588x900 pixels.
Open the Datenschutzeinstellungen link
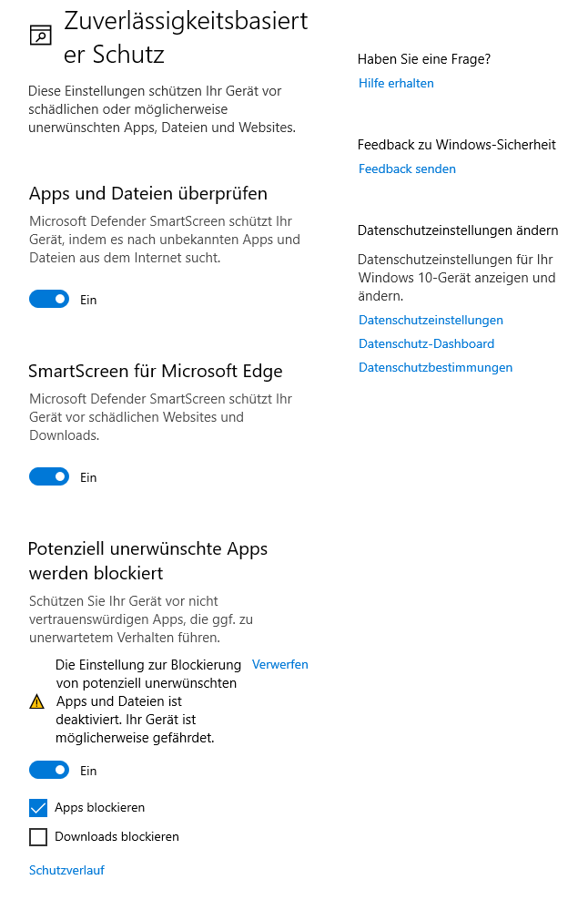click(431, 320)
